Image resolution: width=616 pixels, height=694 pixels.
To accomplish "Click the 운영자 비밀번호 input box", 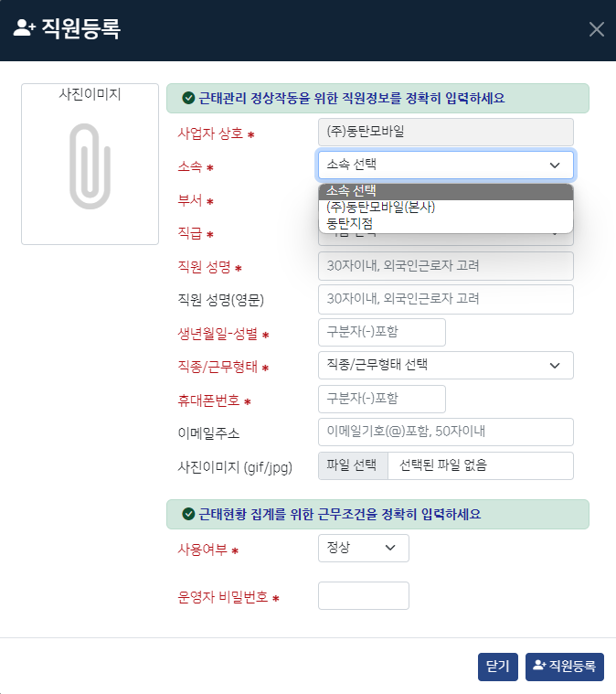I will coord(364,596).
